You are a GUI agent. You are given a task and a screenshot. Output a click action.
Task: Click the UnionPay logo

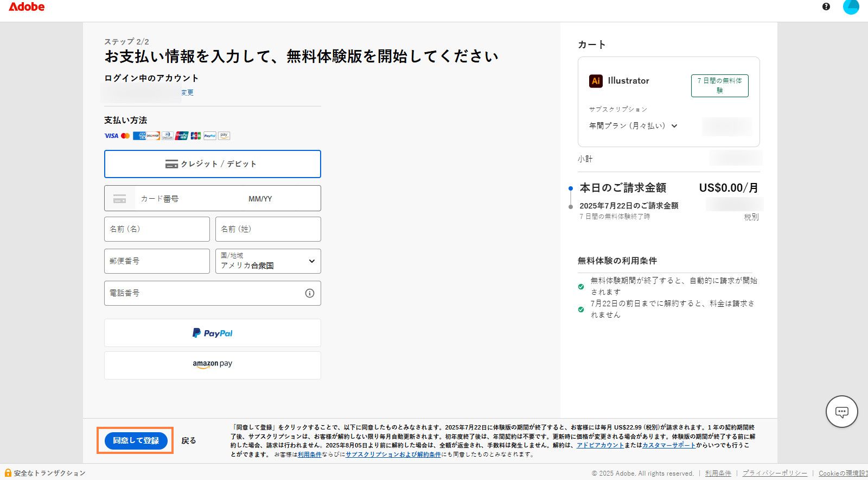click(182, 136)
